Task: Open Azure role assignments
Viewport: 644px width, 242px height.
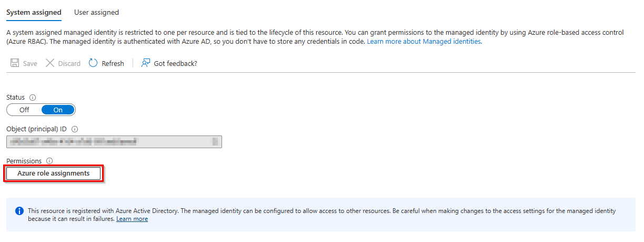Action: click(x=53, y=173)
